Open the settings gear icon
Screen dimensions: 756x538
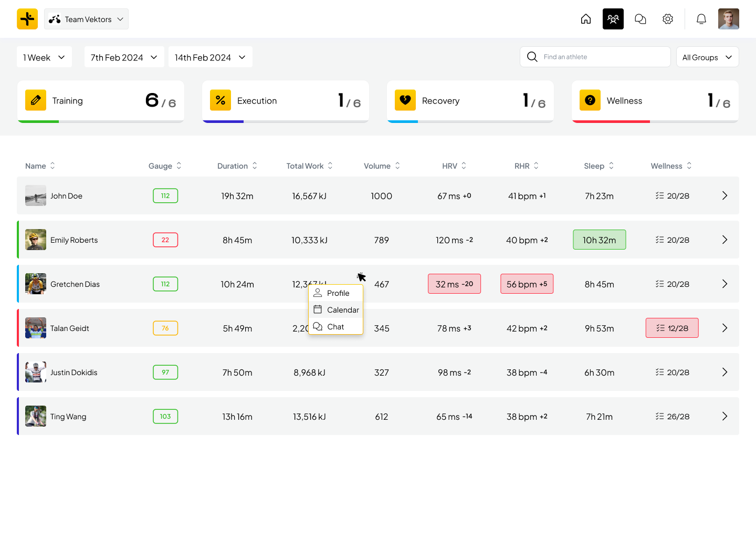click(x=668, y=19)
